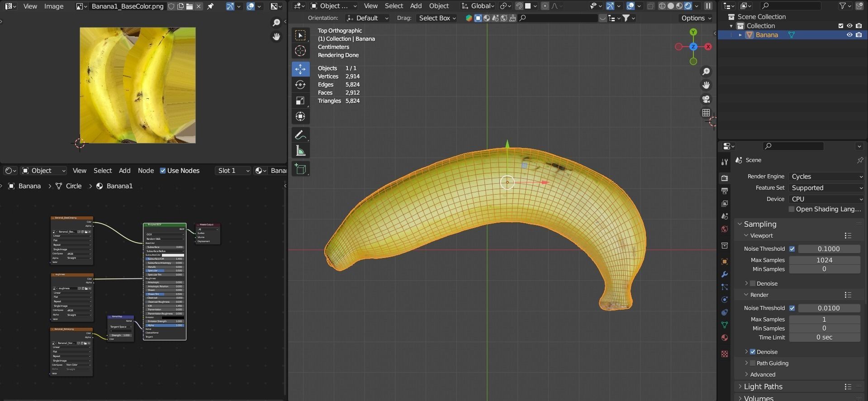Unlink the Banana1_BaseColor.png image
This screenshot has height=401, width=868.
pyautogui.click(x=199, y=6)
